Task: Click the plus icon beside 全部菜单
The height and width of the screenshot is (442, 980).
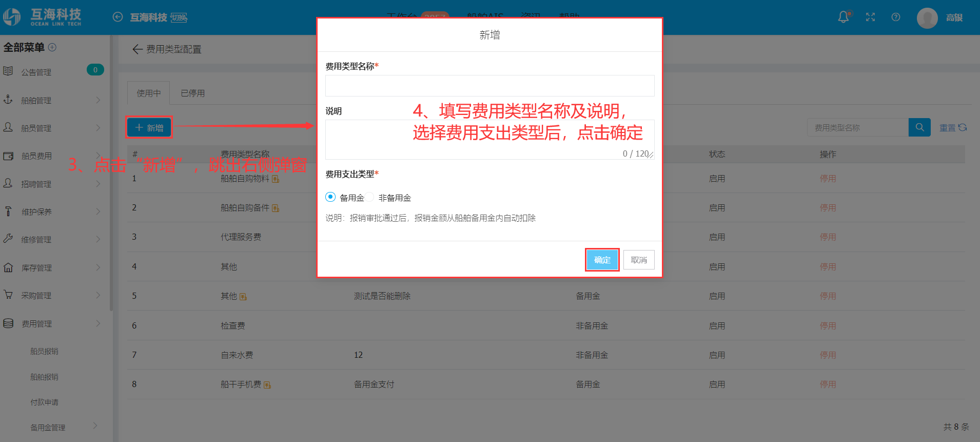Action: [52, 47]
